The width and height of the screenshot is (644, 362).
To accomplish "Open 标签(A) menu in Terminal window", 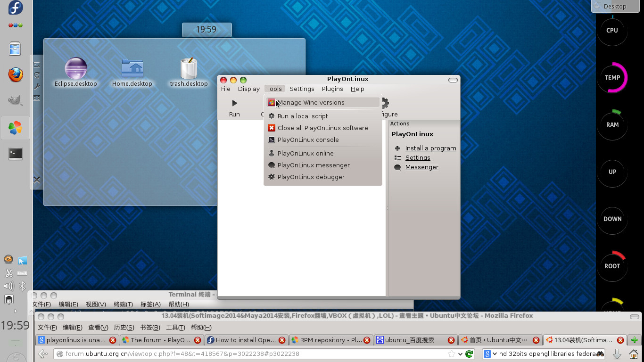I will pyautogui.click(x=150, y=304).
